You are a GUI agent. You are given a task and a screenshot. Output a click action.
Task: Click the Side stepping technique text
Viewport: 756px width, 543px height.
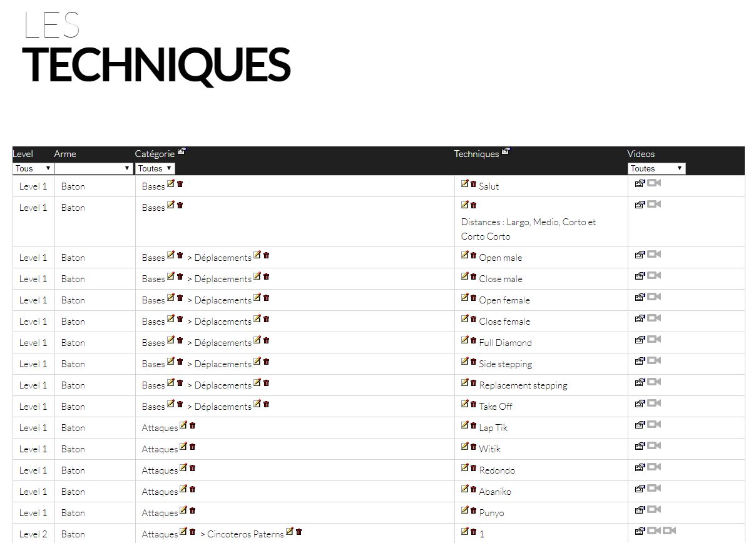click(x=505, y=364)
